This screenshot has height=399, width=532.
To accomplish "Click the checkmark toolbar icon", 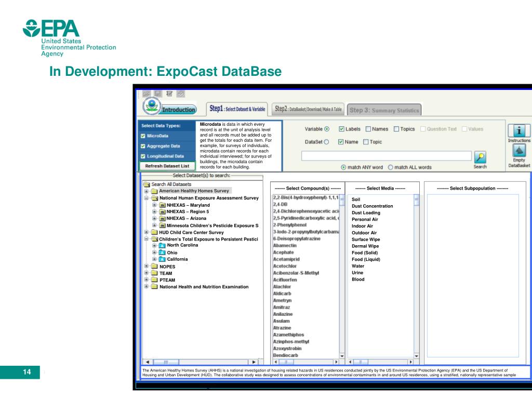I will tap(181, 94).
